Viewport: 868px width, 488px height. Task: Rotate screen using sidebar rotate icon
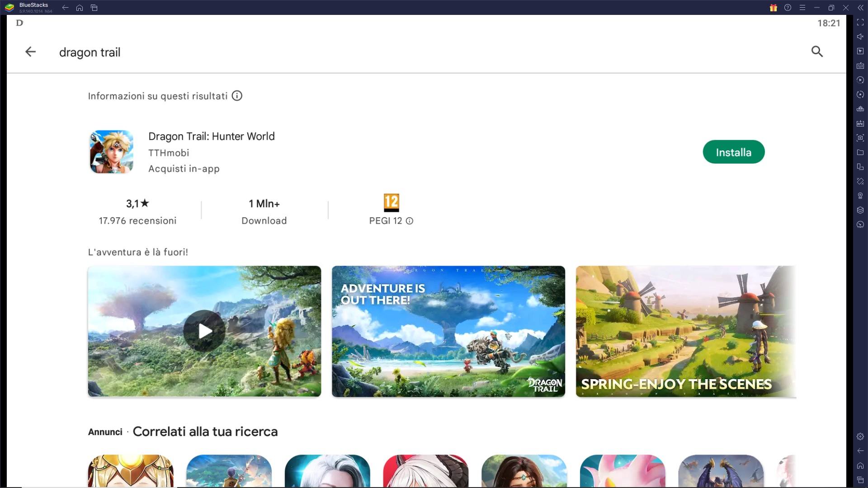(860, 181)
